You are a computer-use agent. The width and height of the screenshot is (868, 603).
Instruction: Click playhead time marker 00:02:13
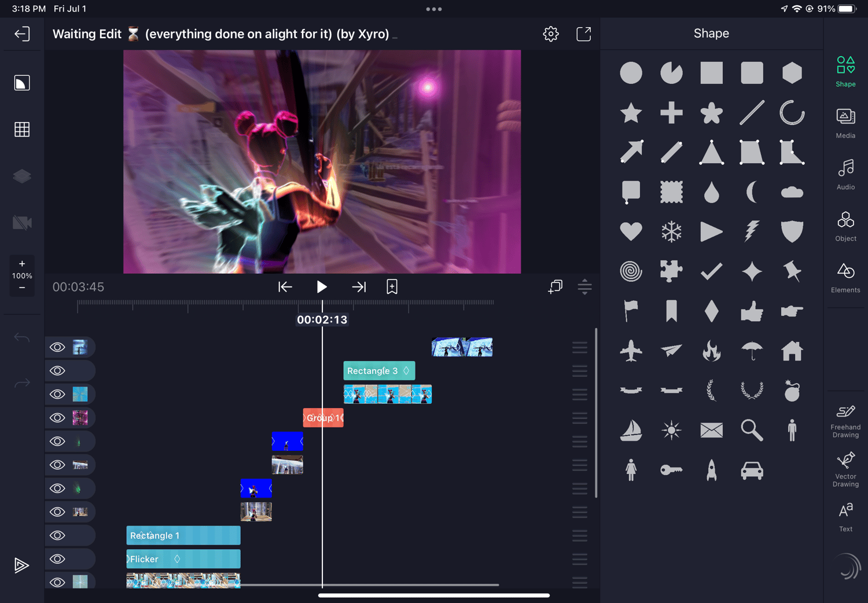pyautogui.click(x=322, y=319)
